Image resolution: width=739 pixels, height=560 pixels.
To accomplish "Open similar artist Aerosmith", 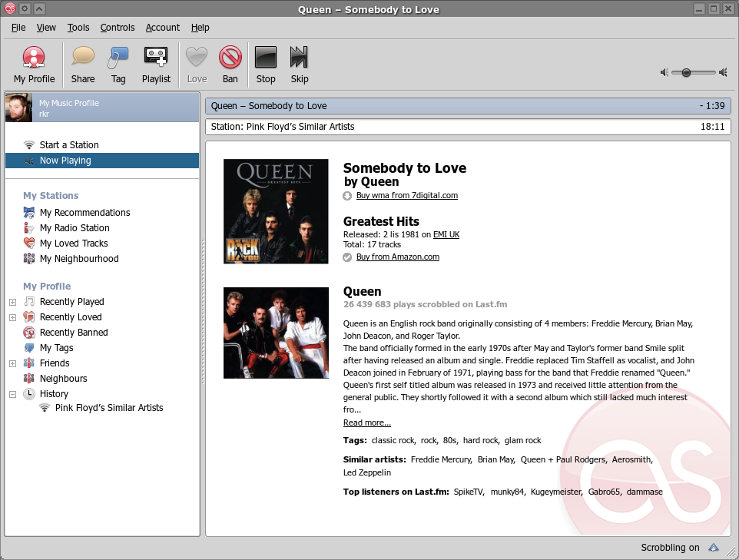I will tap(631, 459).
